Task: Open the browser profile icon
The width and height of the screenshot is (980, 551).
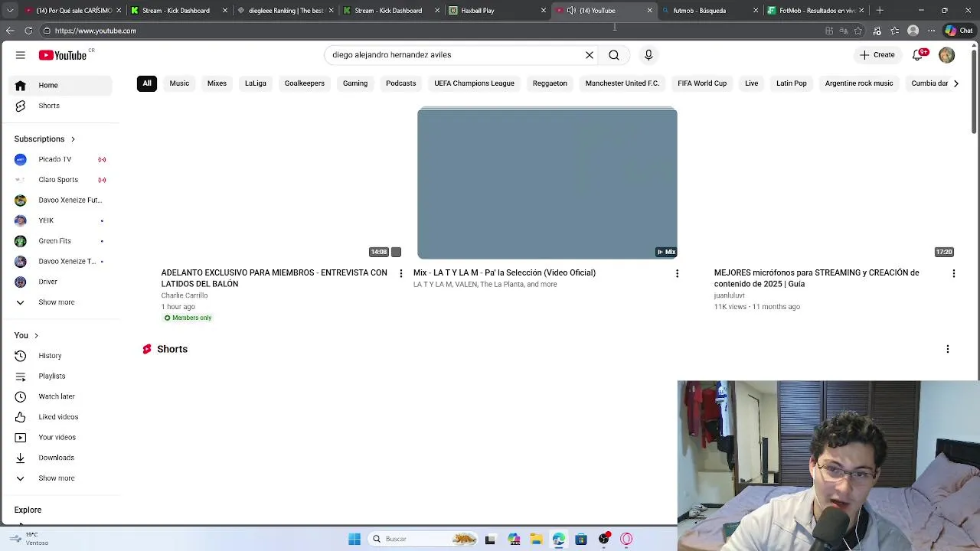Action: (913, 31)
